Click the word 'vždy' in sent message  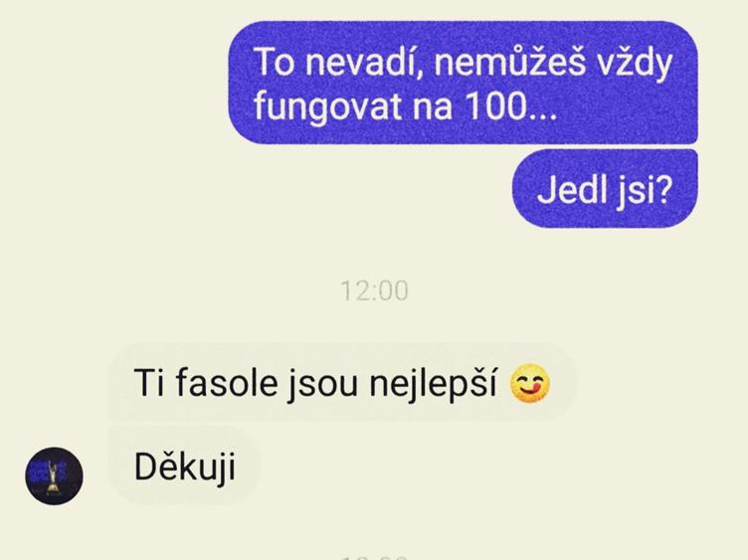click(x=636, y=65)
